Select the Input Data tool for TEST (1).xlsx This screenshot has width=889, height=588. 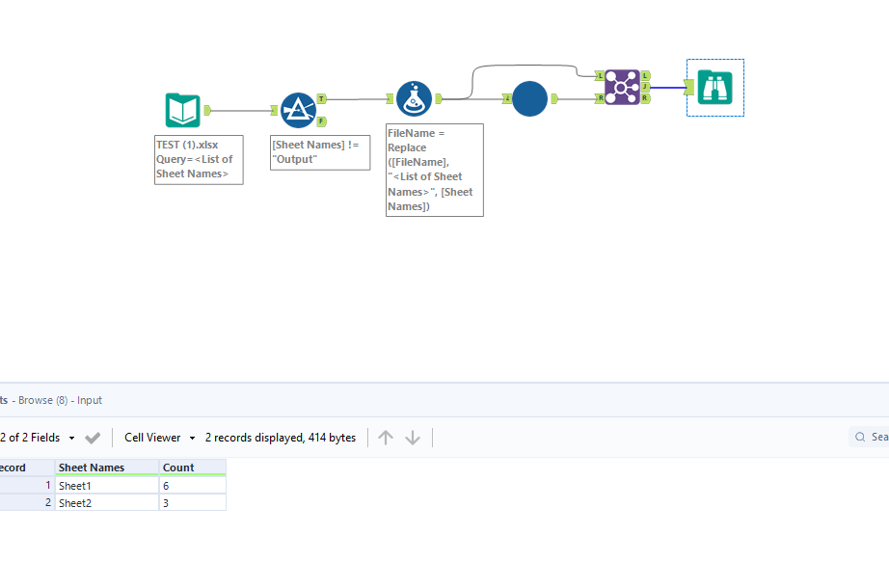[x=183, y=109]
